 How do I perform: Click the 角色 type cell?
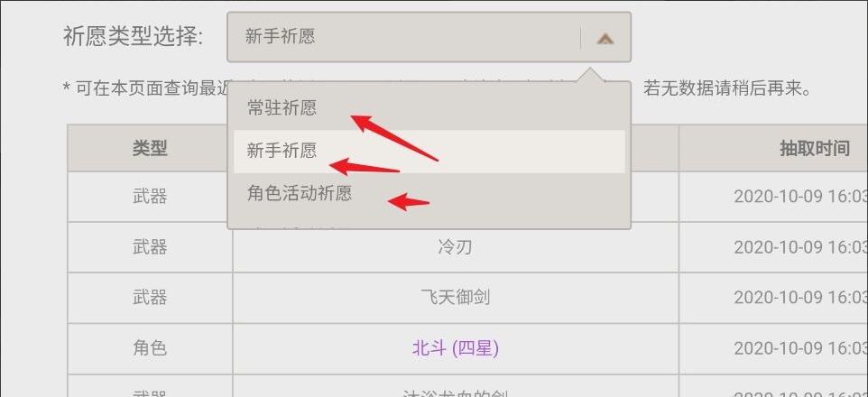150,349
